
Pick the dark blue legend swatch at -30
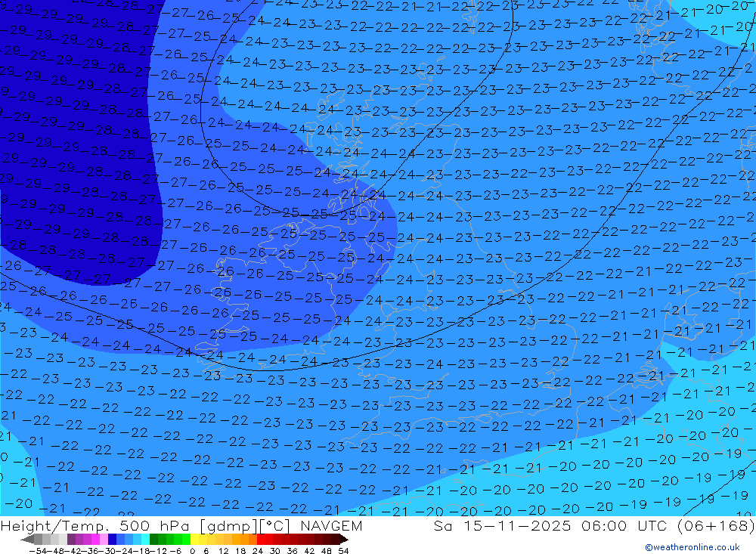(x=112, y=539)
